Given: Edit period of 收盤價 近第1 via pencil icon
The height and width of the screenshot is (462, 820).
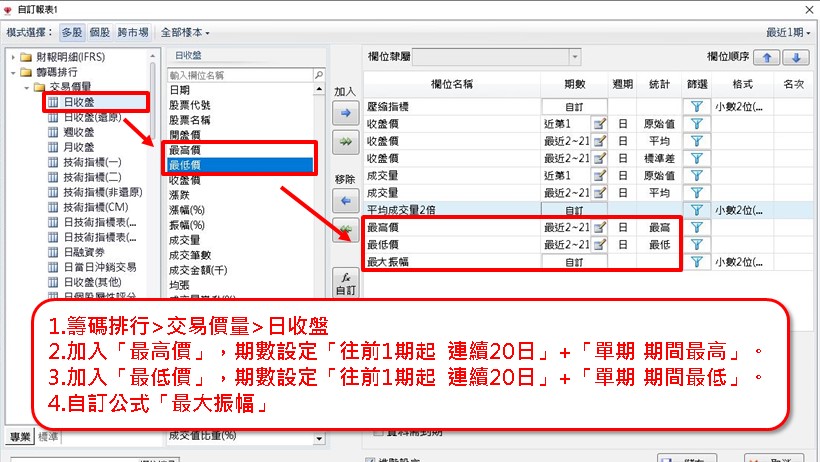Looking at the screenshot, I should point(599,124).
